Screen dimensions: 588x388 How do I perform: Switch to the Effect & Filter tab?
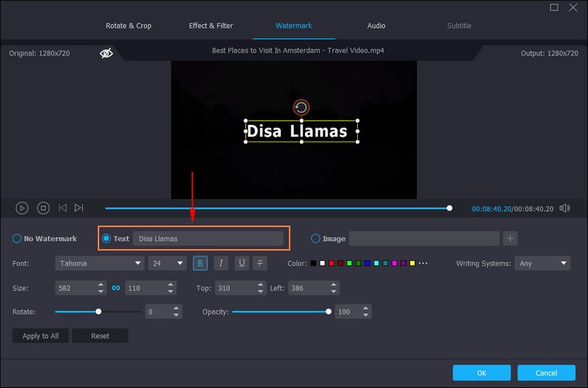211,26
